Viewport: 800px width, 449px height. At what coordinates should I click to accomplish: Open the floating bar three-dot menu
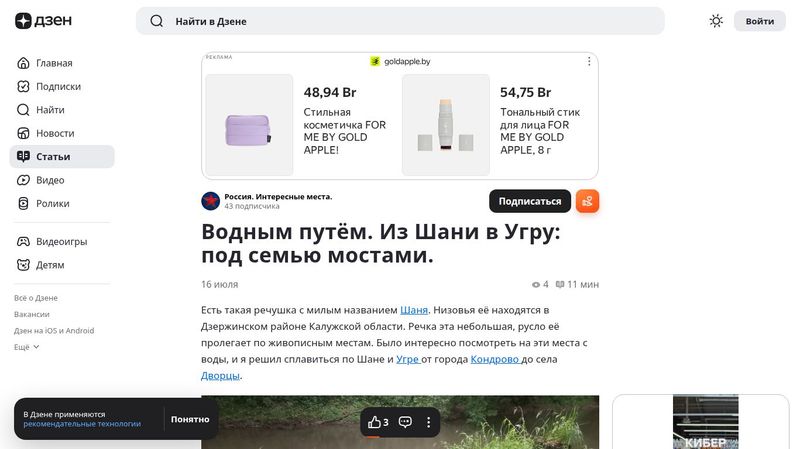(428, 422)
